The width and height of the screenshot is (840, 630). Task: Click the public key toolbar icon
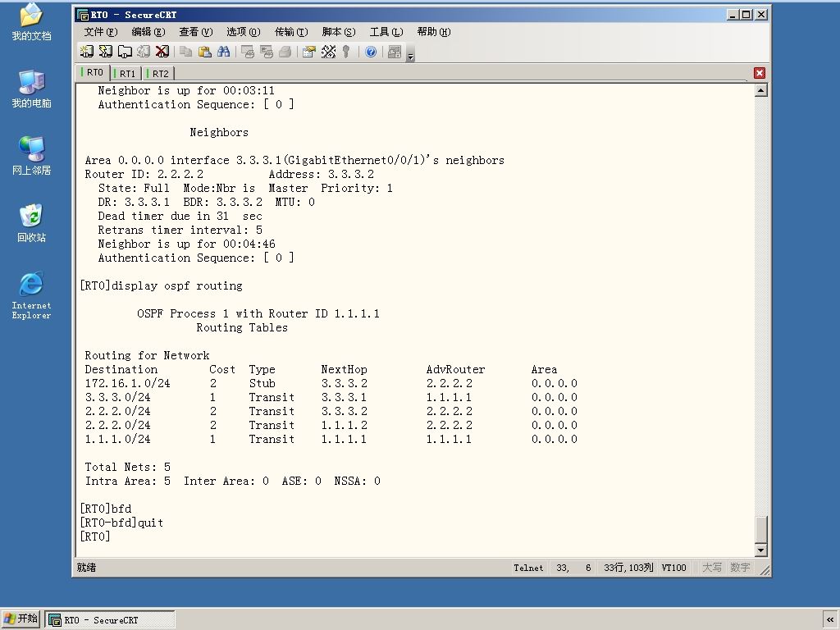coord(346,52)
